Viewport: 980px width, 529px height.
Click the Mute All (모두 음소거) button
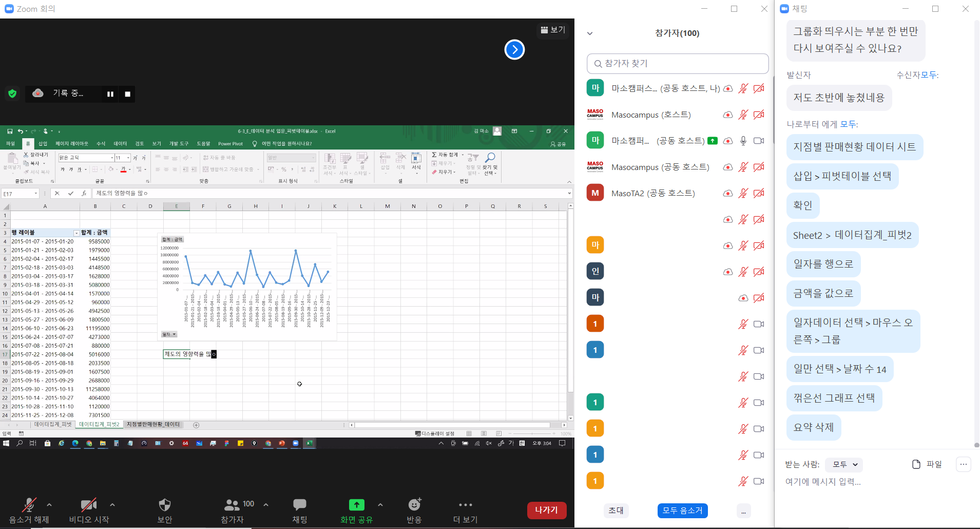[682, 511]
